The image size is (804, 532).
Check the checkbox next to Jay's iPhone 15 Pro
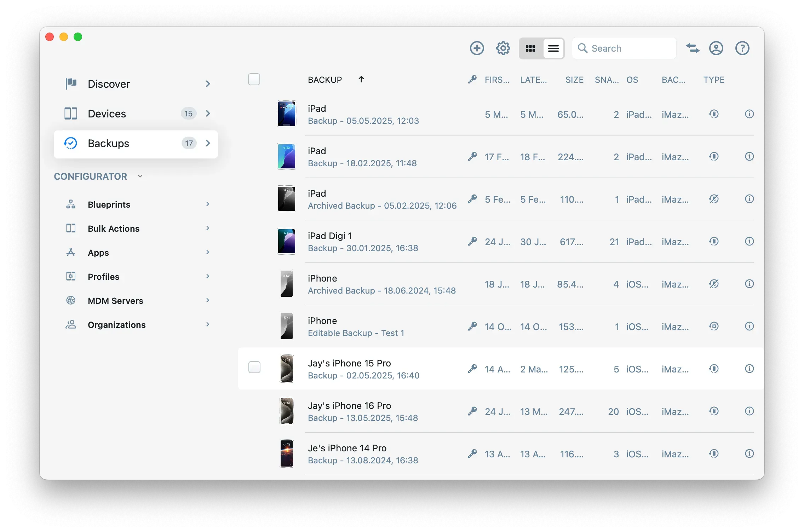click(254, 368)
